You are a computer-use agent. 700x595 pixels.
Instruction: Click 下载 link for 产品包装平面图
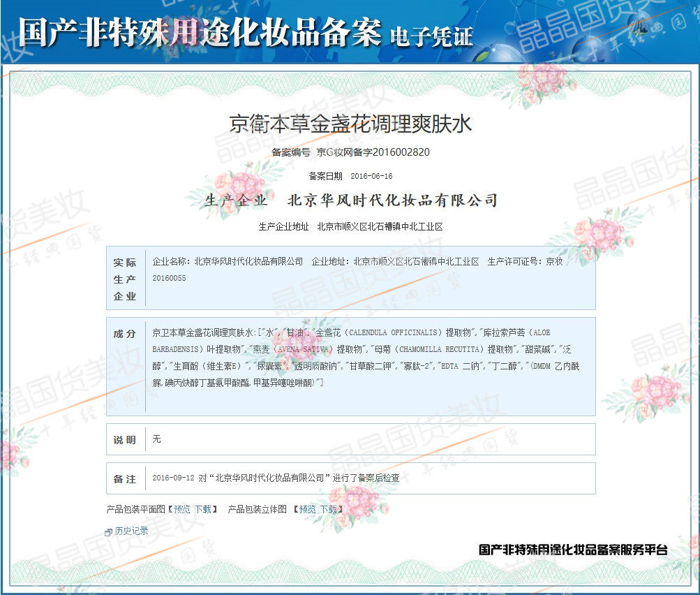point(203,509)
